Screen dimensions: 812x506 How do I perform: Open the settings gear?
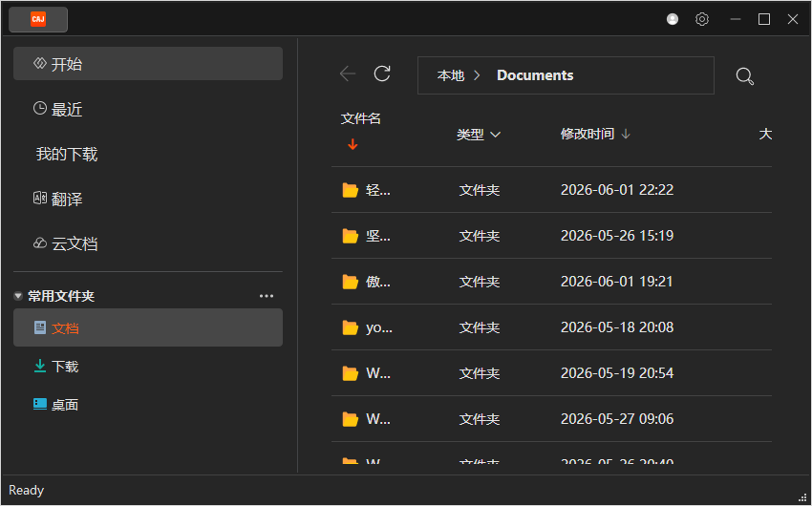click(702, 20)
